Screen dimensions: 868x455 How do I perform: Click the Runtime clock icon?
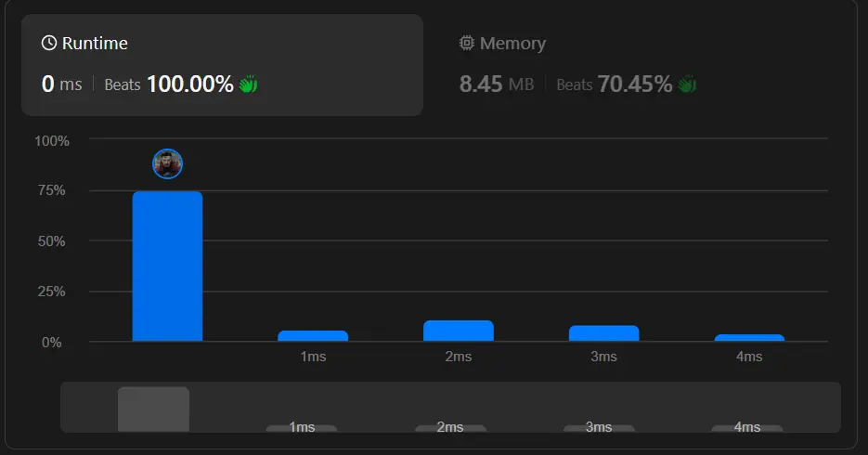coord(49,44)
